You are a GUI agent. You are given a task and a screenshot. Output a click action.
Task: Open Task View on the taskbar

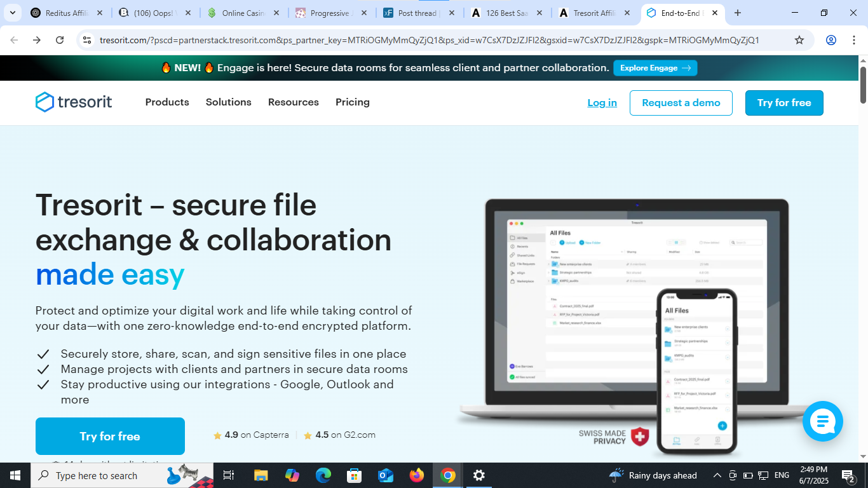[229, 475]
